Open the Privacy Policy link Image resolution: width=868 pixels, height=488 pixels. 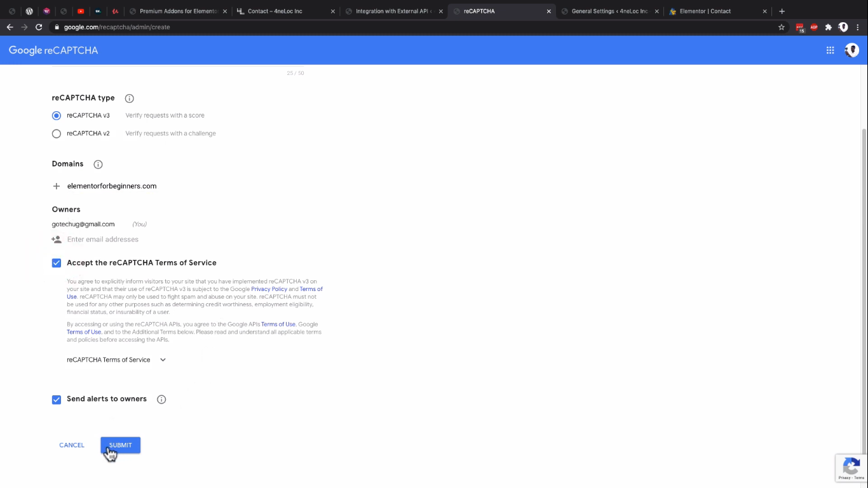pyautogui.click(x=269, y=289)
